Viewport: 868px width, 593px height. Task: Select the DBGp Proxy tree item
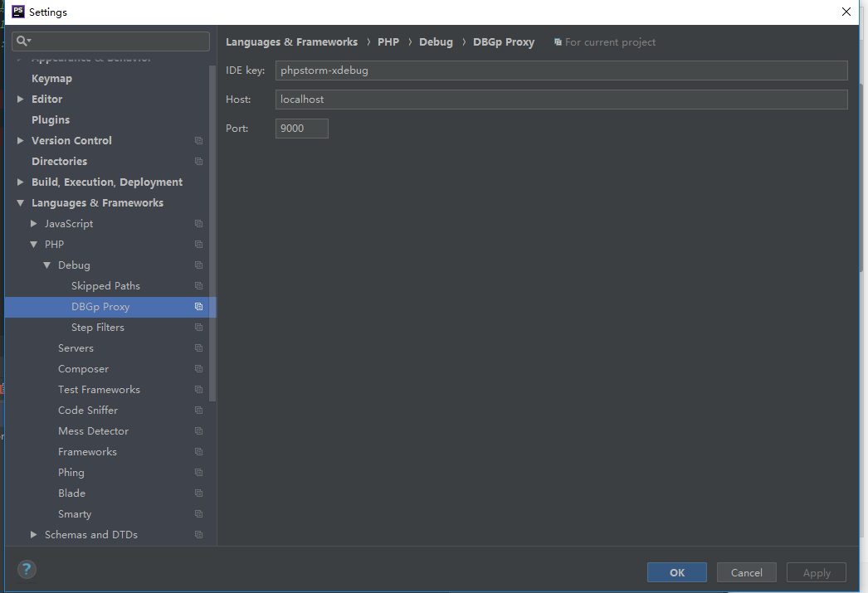tap(100, 307)
